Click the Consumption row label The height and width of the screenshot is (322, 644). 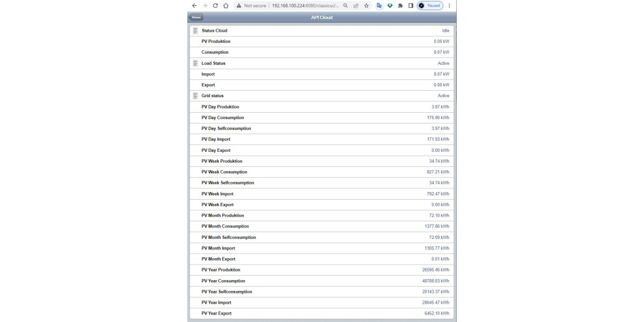pyautogui.click(x=215, y=52)
